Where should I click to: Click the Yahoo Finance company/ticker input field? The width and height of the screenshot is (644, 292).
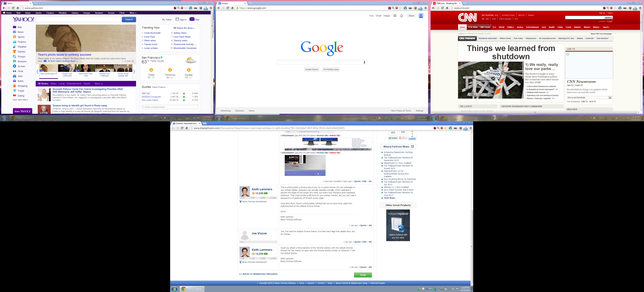170,107
